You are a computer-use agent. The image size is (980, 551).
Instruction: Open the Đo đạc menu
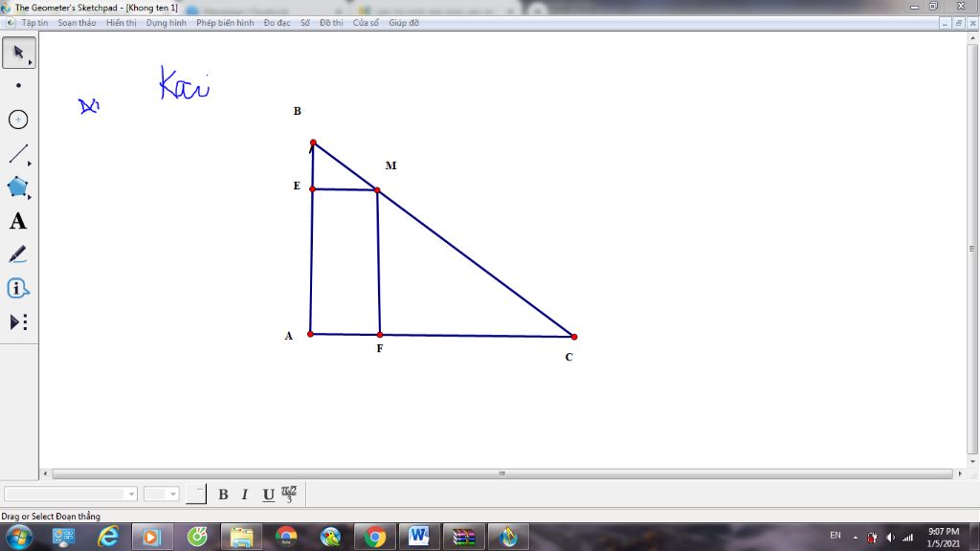[x=277, y=23]
